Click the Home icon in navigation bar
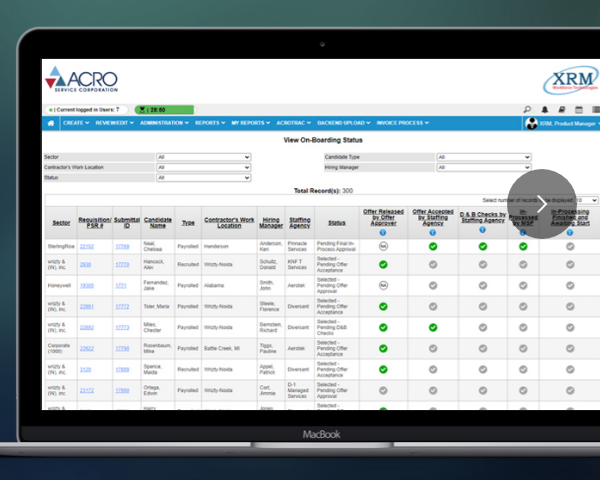The height and width of the screenshot is (480, 600). coord(51,123)
